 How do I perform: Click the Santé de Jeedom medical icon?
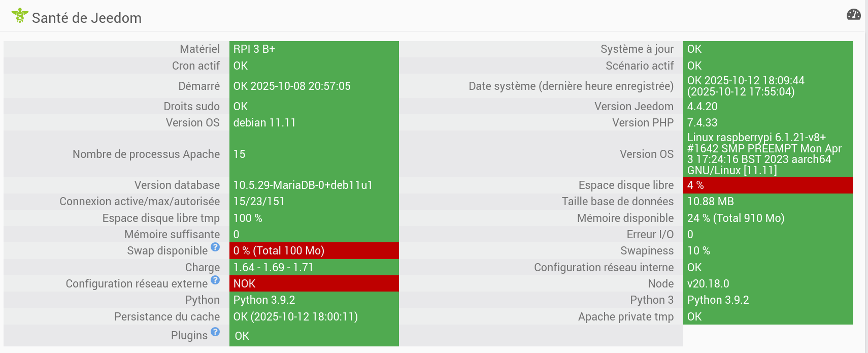(x=20, y=16)
